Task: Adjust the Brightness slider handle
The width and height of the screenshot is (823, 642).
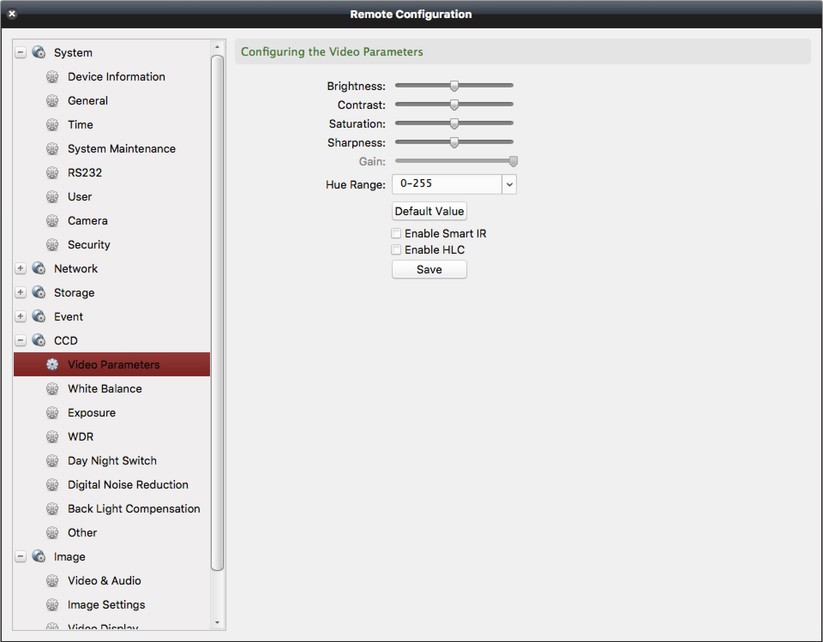Action: coord(455,85)
